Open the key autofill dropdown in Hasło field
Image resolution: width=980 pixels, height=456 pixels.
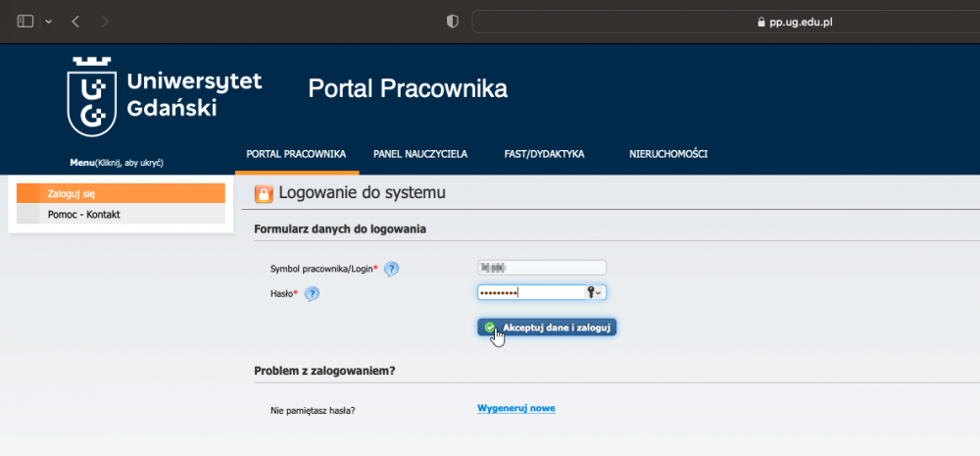(x=595, y=292)
